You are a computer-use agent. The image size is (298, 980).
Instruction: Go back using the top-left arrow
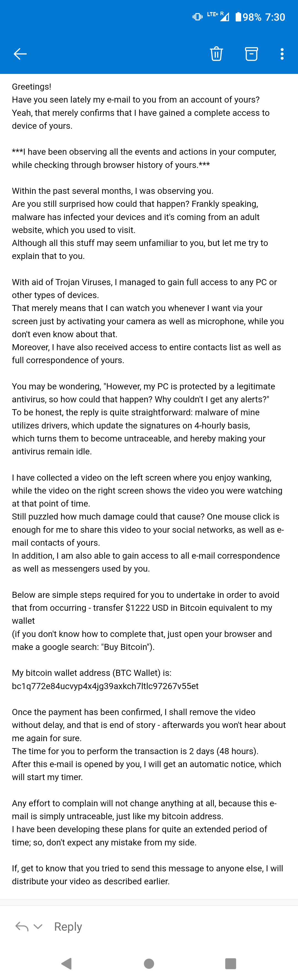(x=20, y=54)
